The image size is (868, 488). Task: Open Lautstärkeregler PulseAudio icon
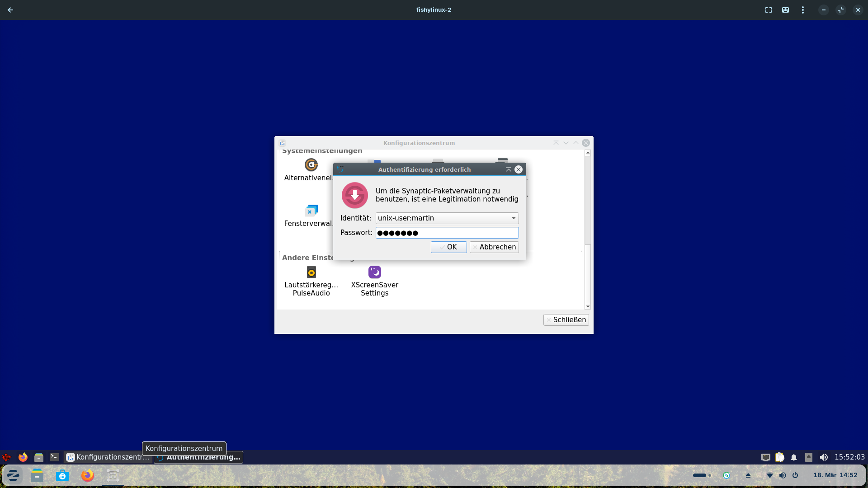(x=311, y=272)
